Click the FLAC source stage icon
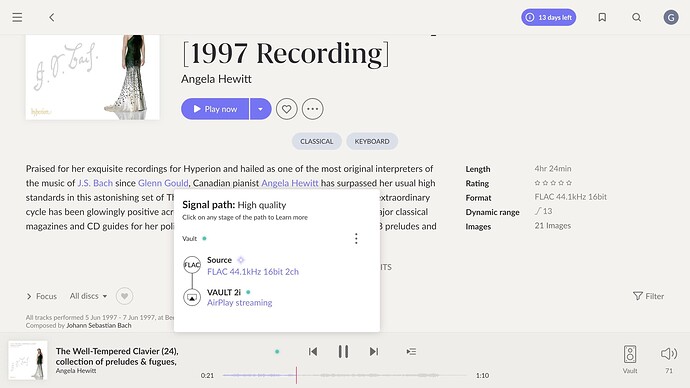 click(192, 265)
